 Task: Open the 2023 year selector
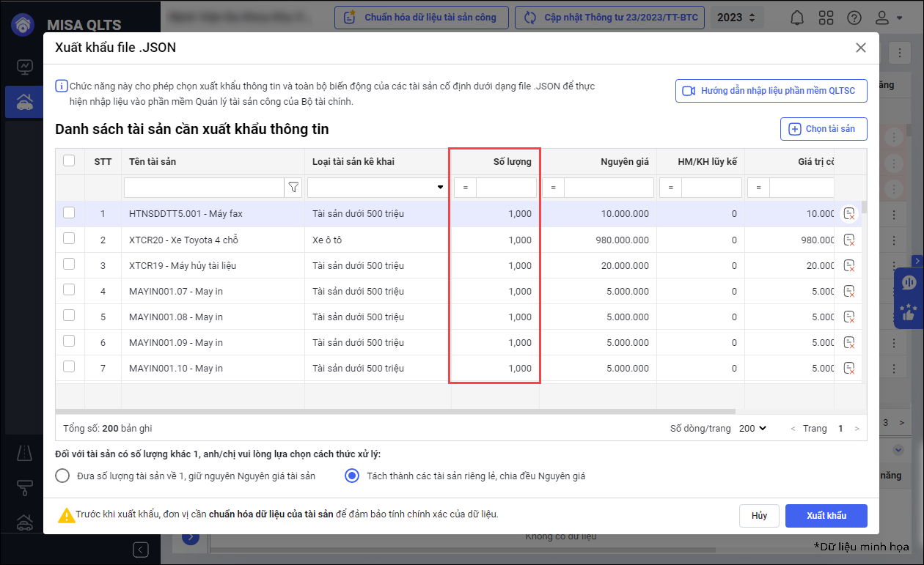[x=737, y=18]
